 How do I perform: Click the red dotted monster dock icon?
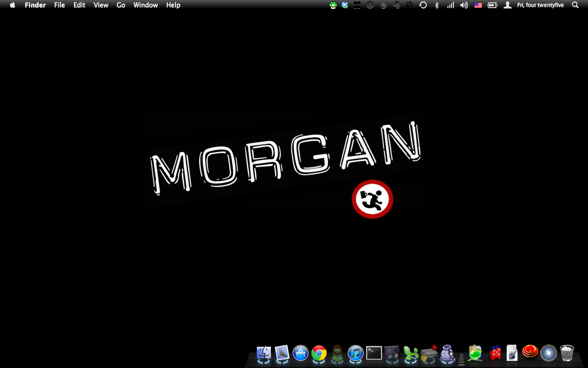[x=495, y=353]
